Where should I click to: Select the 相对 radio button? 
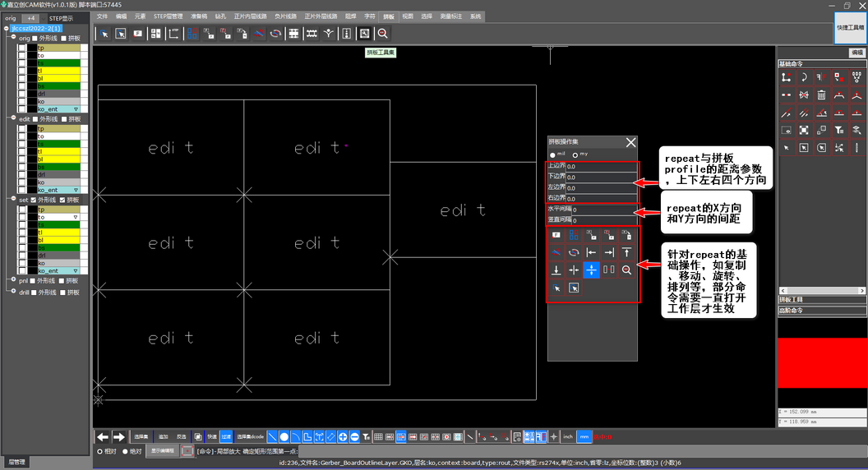point(99,451)
